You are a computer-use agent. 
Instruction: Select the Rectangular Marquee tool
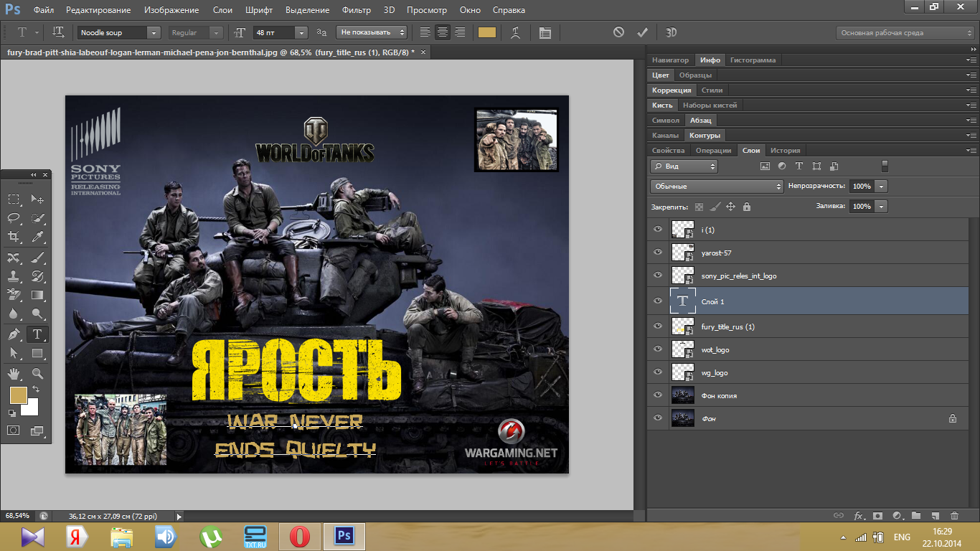[14, 199]
